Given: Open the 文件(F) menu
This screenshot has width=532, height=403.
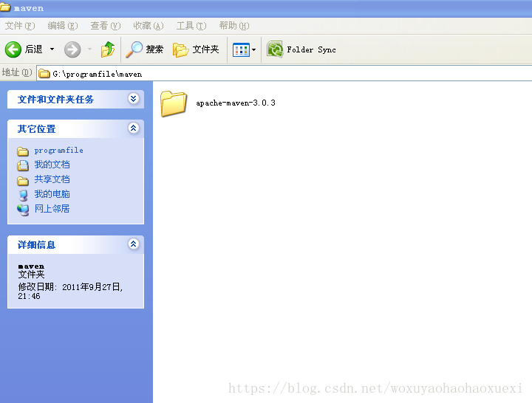Looking at the screenshot, I should pyautogui.click(x=20, y=26).
